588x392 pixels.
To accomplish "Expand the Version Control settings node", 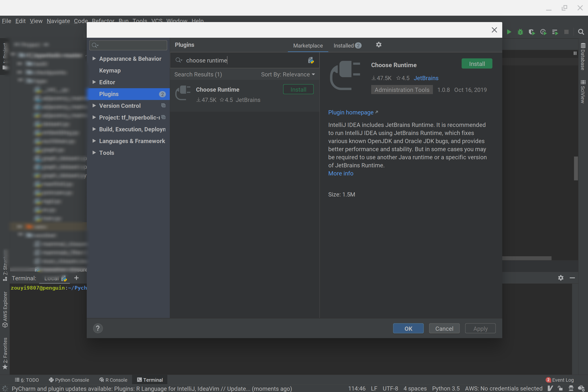I will tap(94, 106).
